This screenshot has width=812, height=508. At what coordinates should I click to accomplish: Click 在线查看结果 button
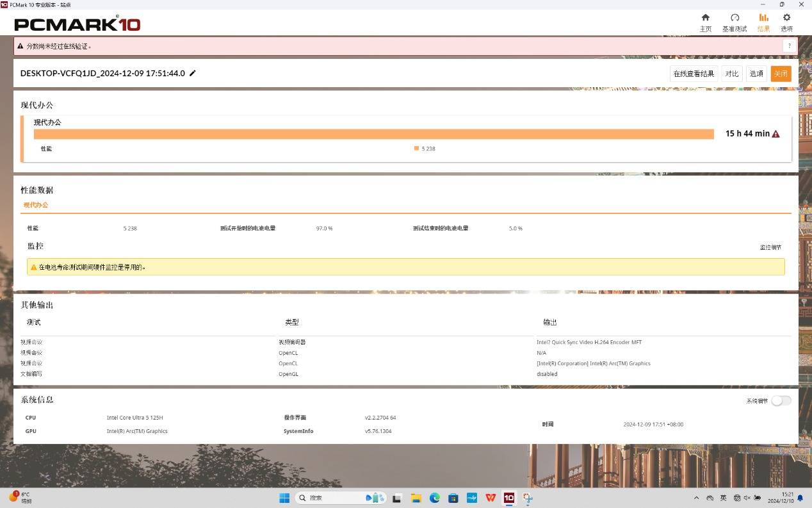(x=694, y=74)
